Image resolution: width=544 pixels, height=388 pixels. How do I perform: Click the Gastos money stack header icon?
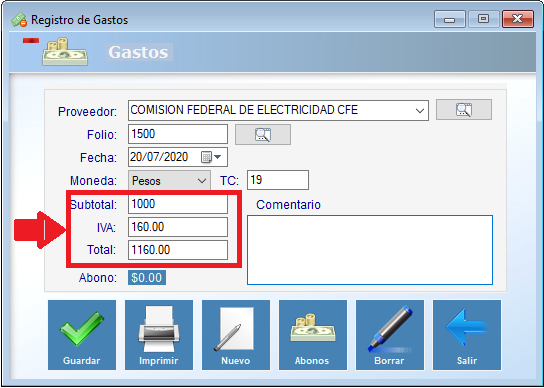(x=65, y=52)
